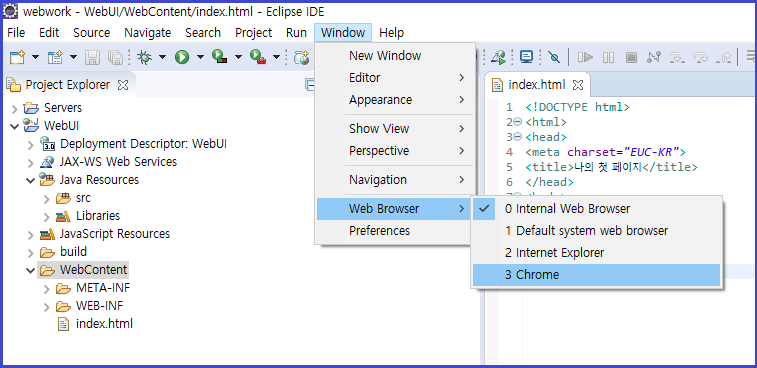
Task: Select 2 Internet Explorer browser option
Action: tap(597, 253)
